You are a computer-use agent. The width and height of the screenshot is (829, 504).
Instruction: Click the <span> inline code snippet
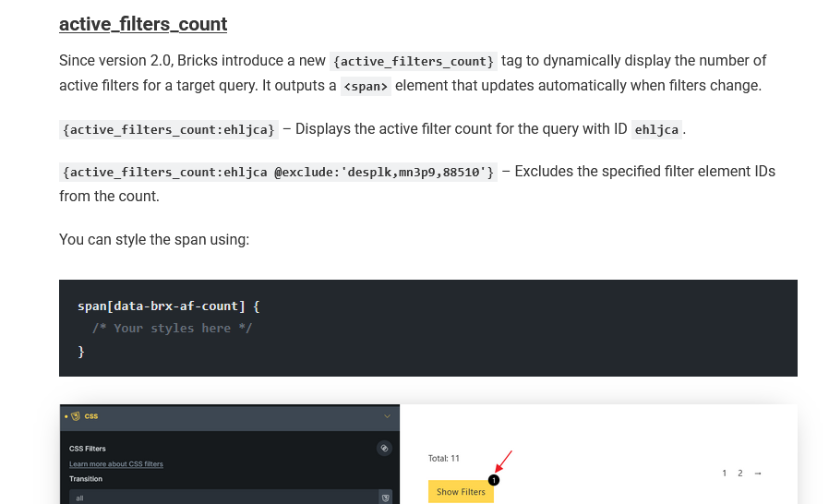click(366, 87)
